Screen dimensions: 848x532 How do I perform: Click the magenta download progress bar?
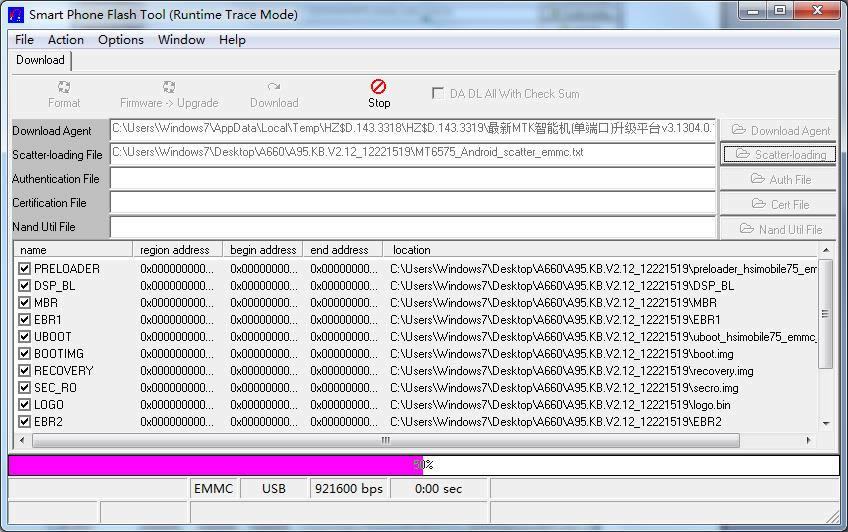pos(215,465)
